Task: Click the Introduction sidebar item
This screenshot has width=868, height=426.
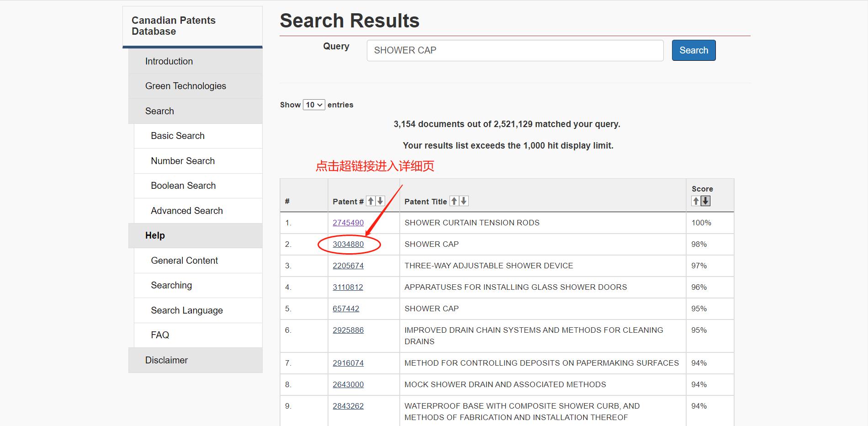Action: (169, 61)
